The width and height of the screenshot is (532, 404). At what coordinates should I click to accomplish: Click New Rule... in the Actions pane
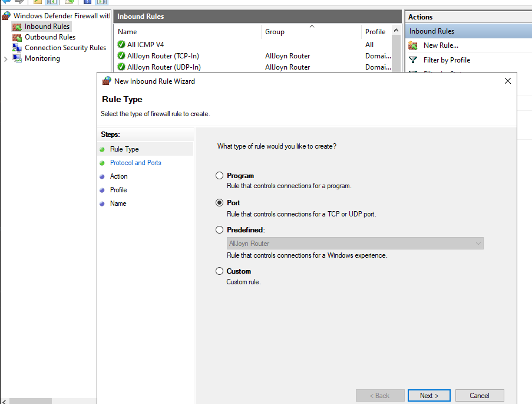(x=441, y=45)
